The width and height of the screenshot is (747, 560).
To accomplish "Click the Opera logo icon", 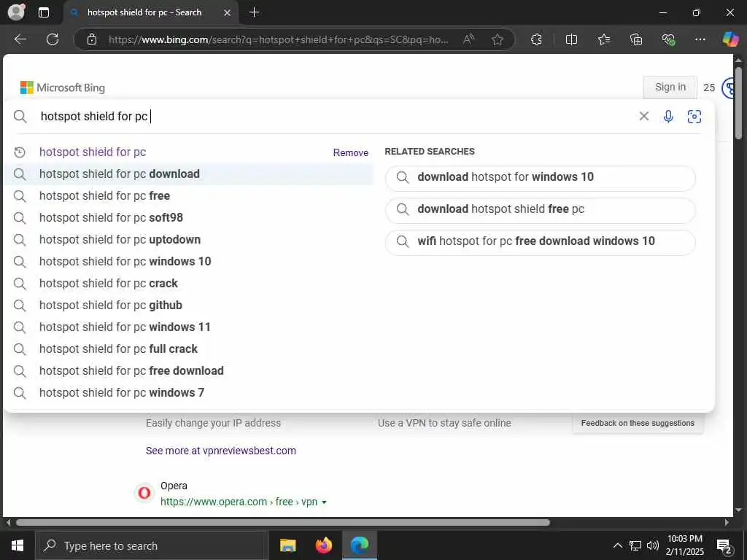I will [x=144, y=493].
